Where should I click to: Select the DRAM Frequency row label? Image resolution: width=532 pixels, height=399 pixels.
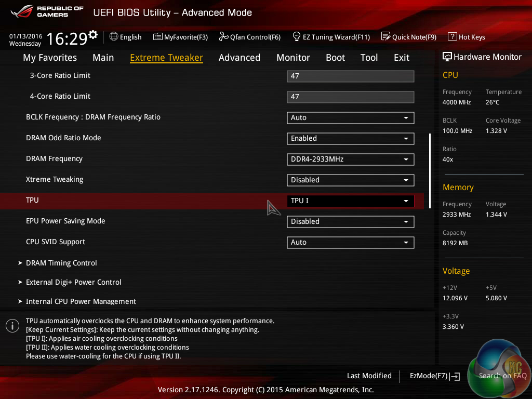click(x=54, y=159)
